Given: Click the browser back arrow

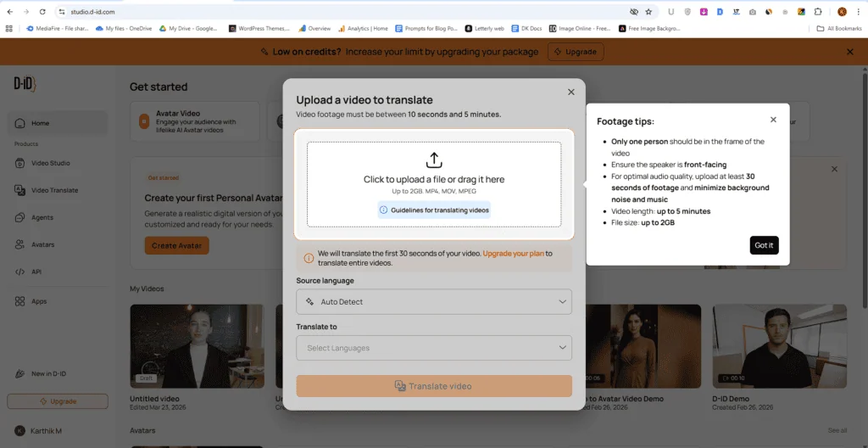Looking at the screenshot, I should point(9,12).
